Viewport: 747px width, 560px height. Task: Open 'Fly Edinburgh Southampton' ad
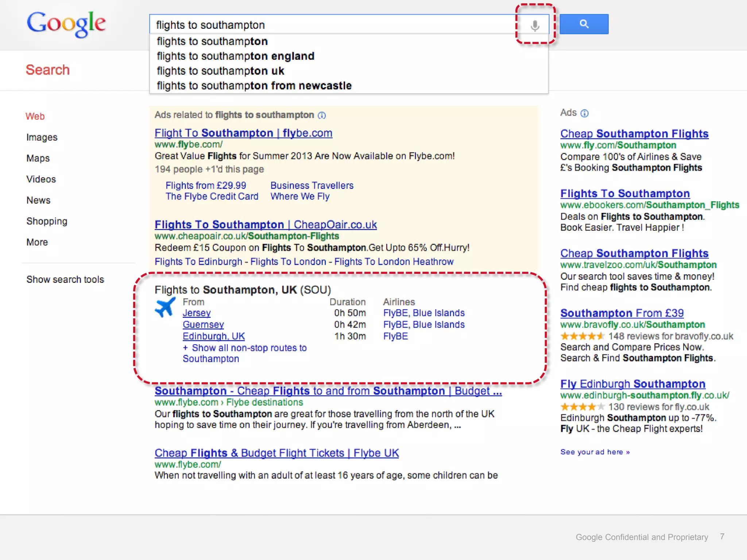point(633,384)
